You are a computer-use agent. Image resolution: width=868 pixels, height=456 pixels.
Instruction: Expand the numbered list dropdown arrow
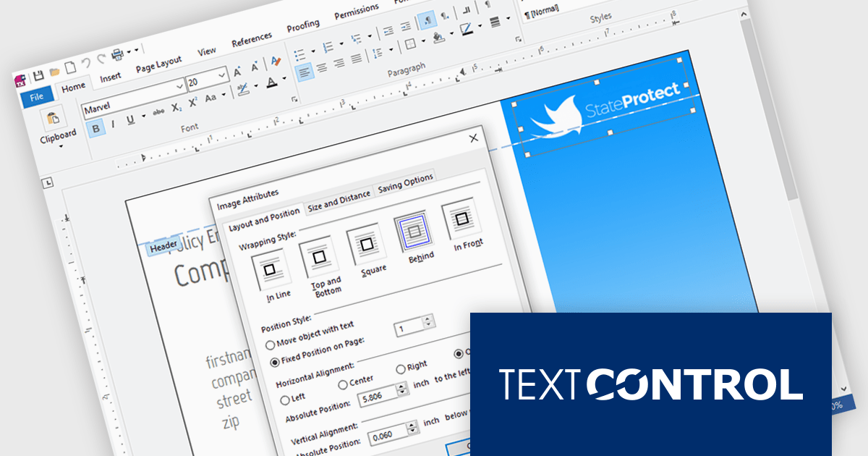(x=341, y=43)
